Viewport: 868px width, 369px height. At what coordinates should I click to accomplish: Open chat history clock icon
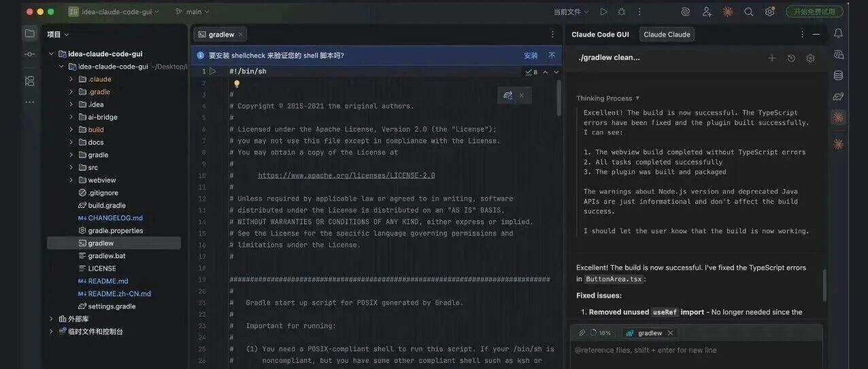791,58
